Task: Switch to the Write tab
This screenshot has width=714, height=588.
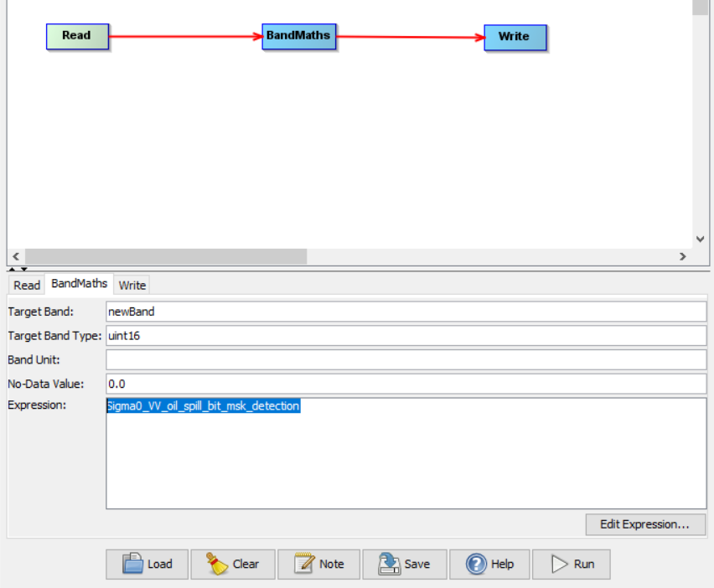Action: coord(132,285)
